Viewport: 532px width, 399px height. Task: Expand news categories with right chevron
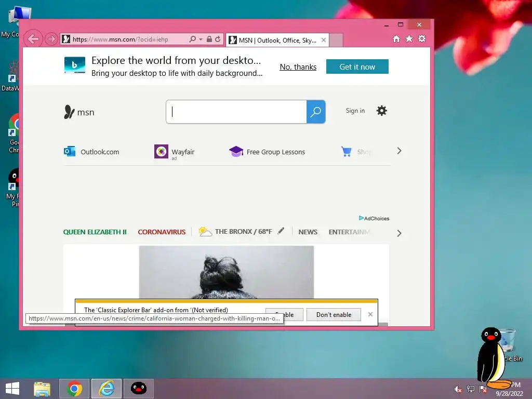coord(400,233)
